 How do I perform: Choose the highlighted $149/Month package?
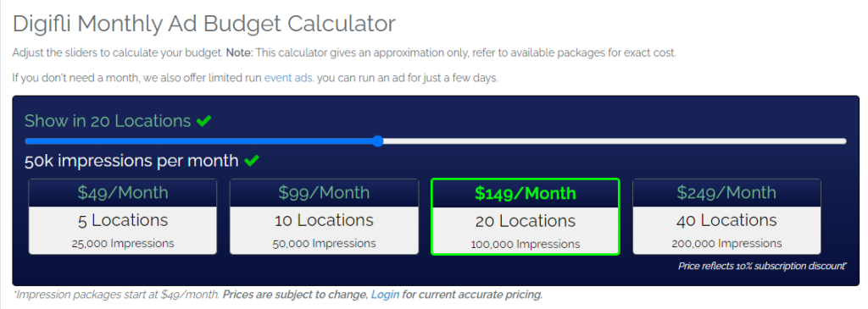click(x=526, y=217)
